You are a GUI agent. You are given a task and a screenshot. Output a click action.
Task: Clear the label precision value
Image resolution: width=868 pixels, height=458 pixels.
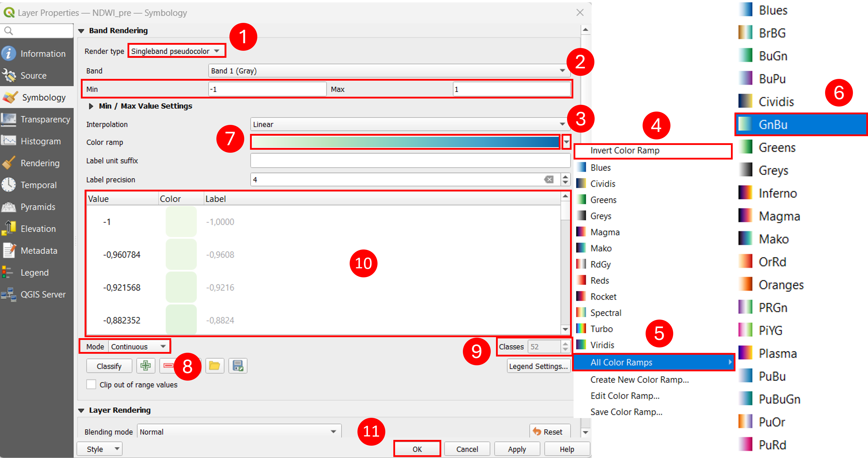(548, 179)
